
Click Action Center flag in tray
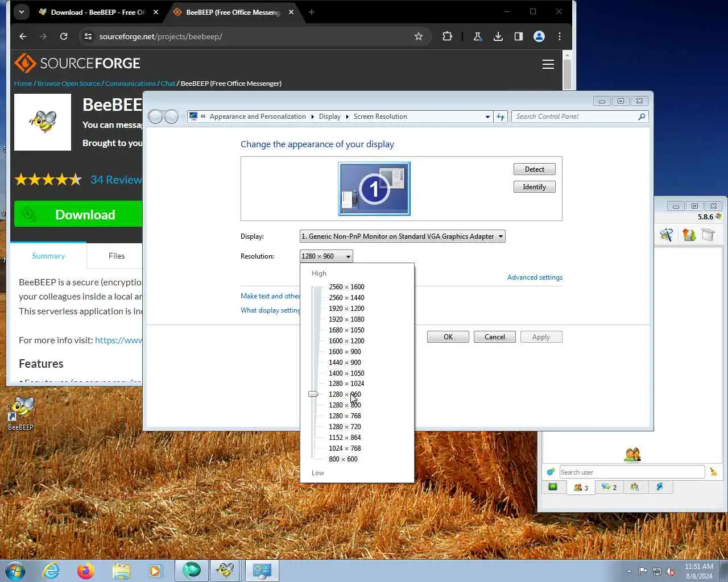[x=643, y=571]
